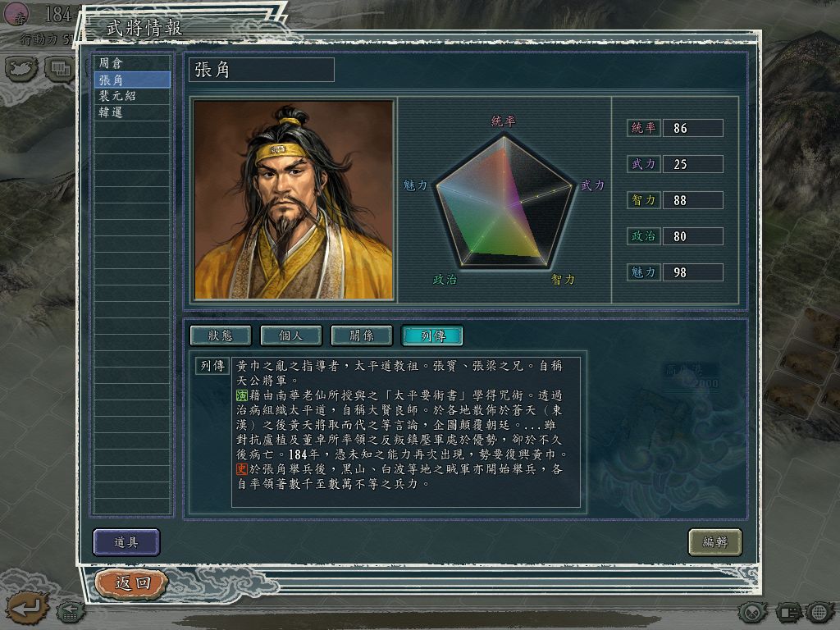This screenshot has height=630, width=840.
Task: Click the globe grid icon at bottom right
Action: click(x=819, y=611)
